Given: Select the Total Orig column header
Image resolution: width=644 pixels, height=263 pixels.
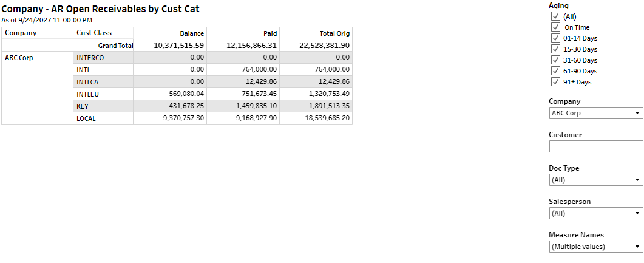Looking at the screenshot, I should point(334,33).
